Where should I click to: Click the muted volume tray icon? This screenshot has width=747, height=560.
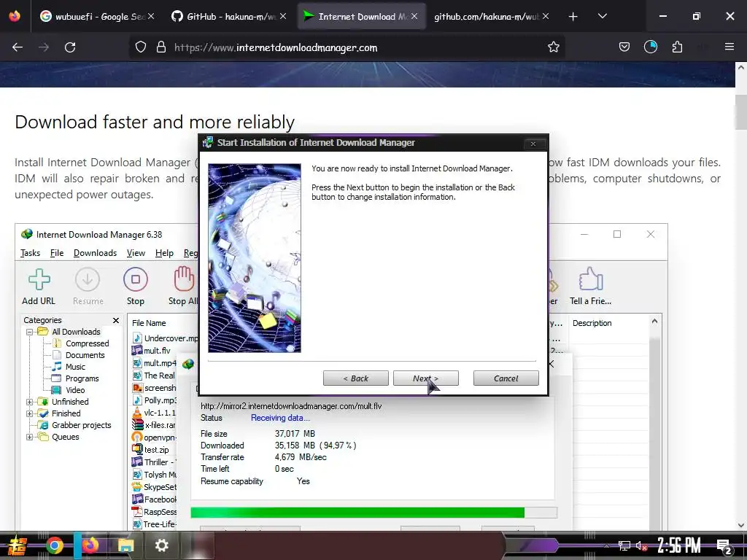tap(641, 545)
